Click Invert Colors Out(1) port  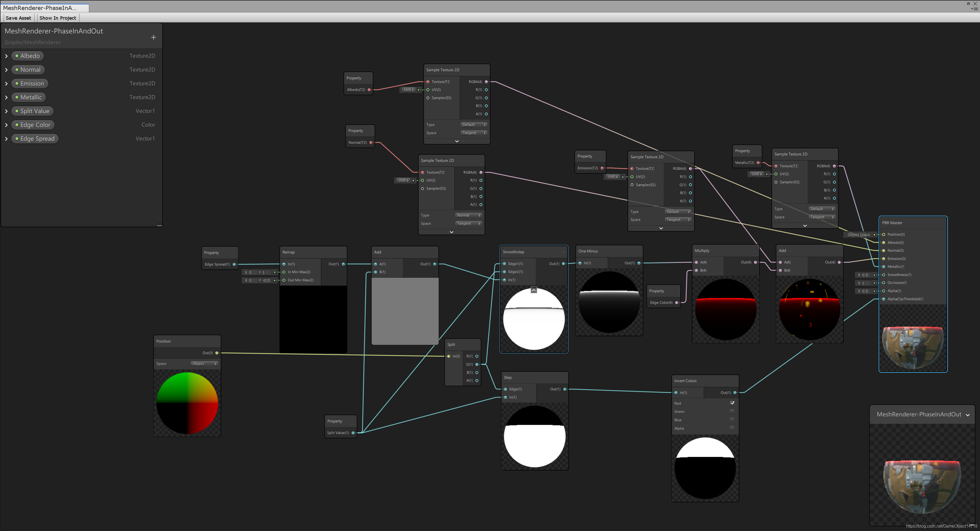click(x=735, y=392)
